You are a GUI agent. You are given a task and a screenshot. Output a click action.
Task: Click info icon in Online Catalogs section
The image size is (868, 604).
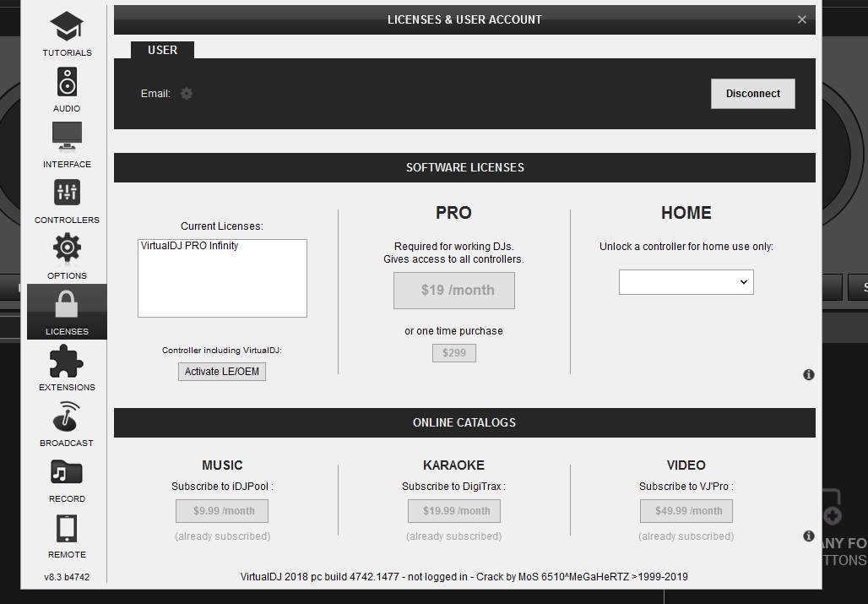tap(808, 536)
